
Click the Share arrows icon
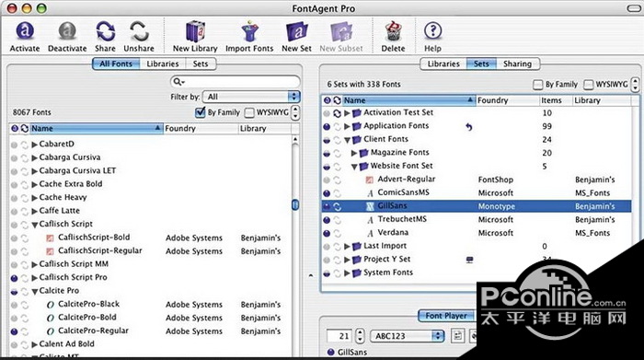(x=105, y=32)
